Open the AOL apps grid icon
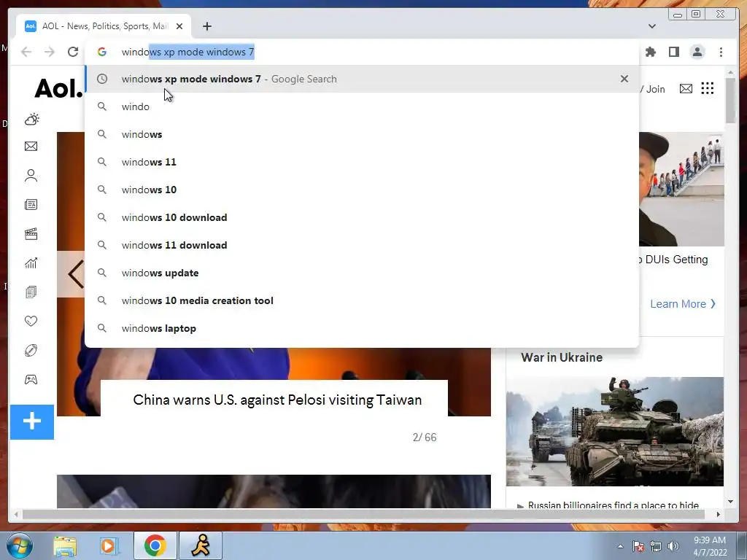 coord(708,88)
